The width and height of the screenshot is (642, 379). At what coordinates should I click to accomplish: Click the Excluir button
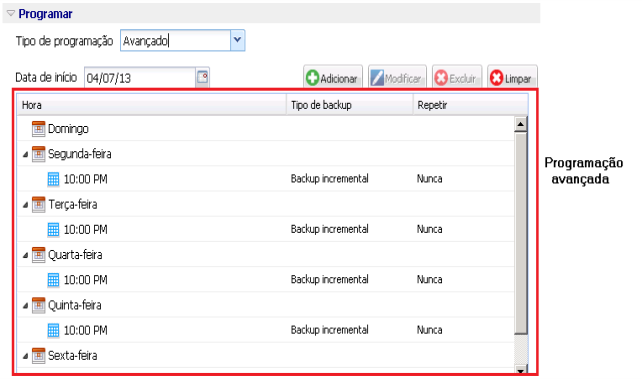(457, 77)
